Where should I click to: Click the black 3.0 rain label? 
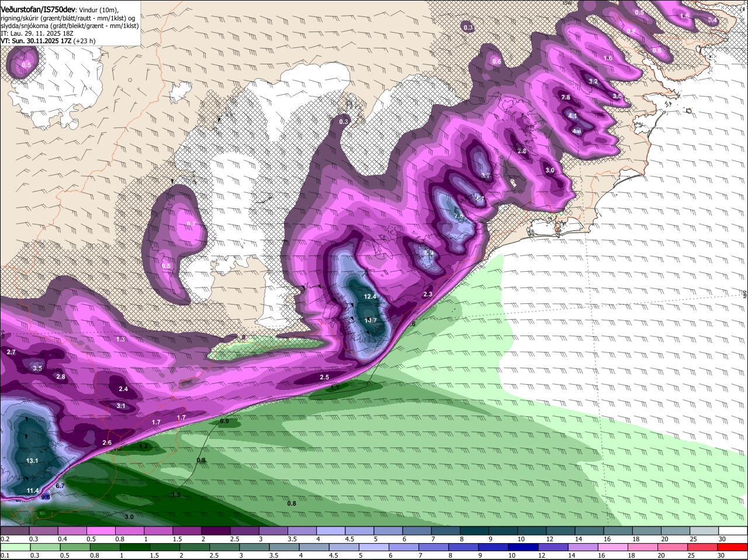click(129, 517)
